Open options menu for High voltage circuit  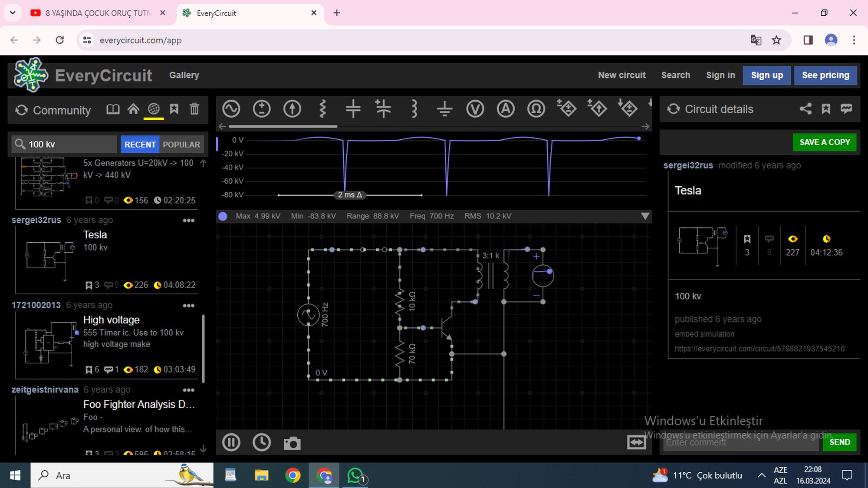click(x=188, y=306)
